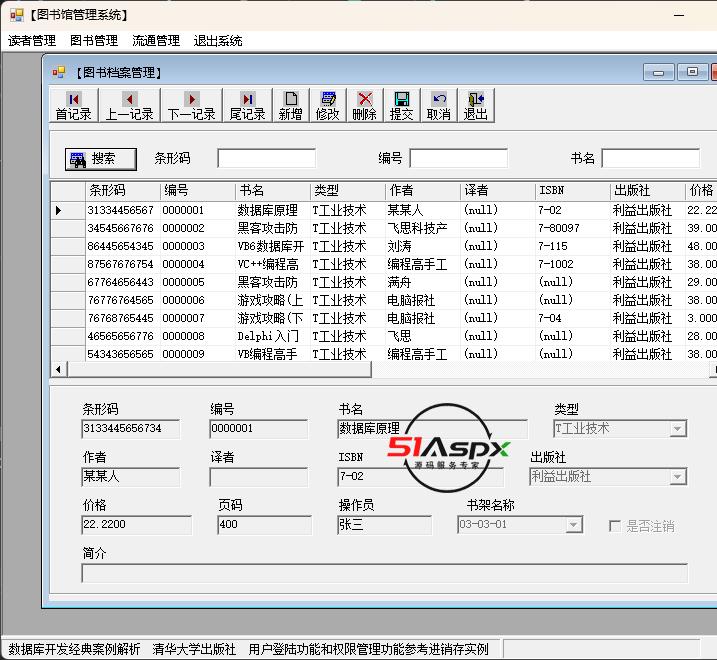The width and height of the screenshot is (717, 660).
Task: Delete the record using 删除 icon
Action: pos(364,105)
